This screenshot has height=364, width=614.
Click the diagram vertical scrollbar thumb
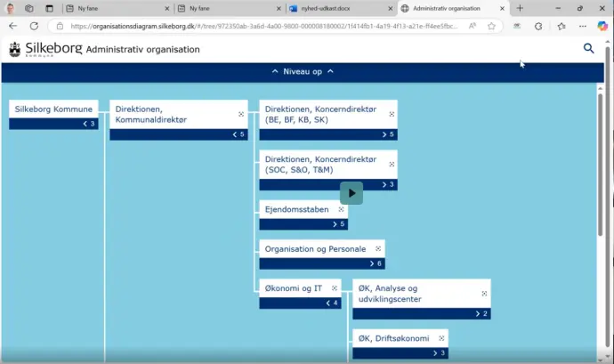pyautogui.click(x=601, y=165)
